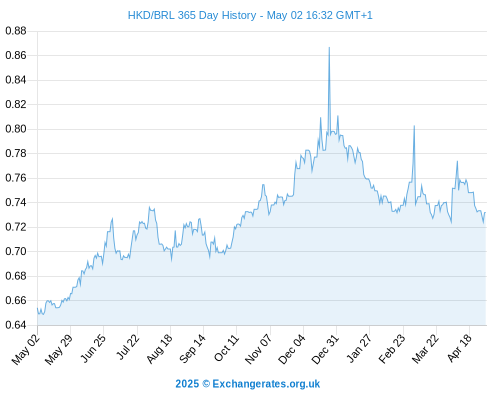Click the 0.80 y-axis value label
Viewport: 495px width, 400px height.
[16, 129]
